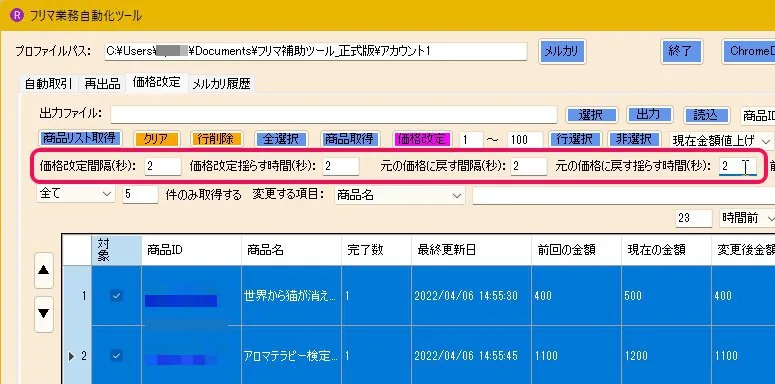775x384 pixels.
Task: Click the 価格改定間隔(秒) field
Action: pyautogui.click(x=163, y=167)
